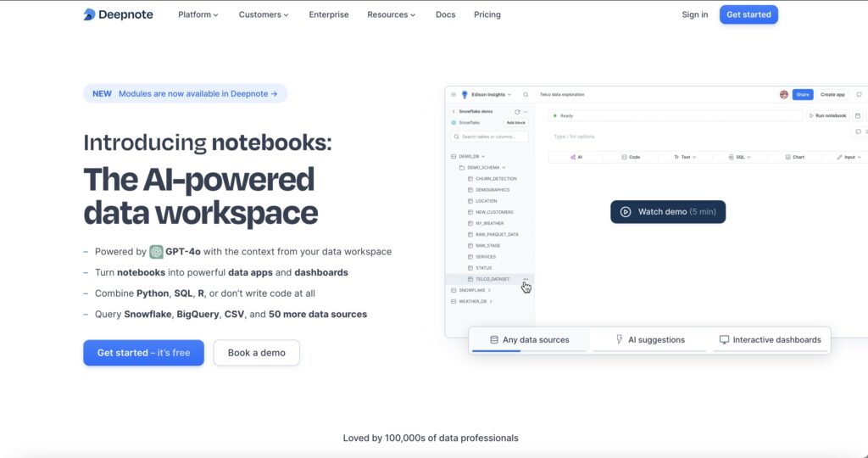
Task: Select the Any data sources tab
Action: 529,340
